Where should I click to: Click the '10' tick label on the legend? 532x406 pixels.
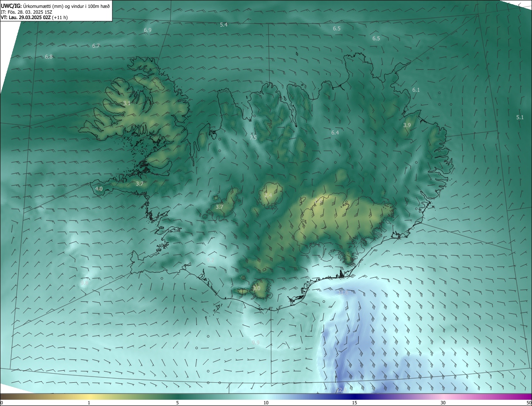[266, 403]
